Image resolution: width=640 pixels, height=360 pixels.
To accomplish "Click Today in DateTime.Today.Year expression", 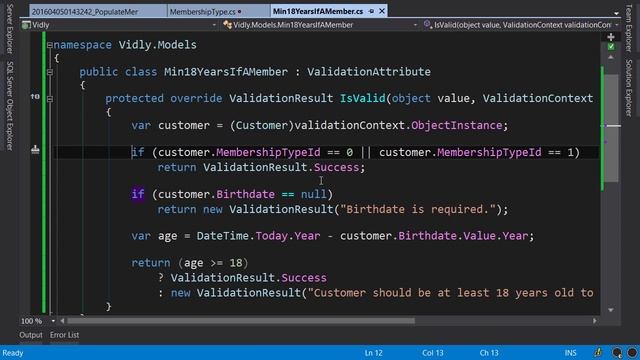I will 271,236.
